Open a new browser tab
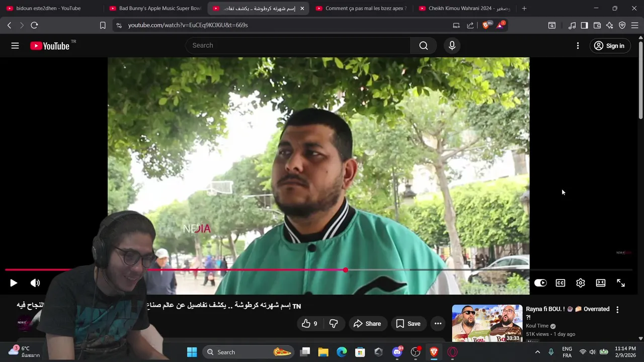Screen dimensions: 644x362 [x=524, y=9]
